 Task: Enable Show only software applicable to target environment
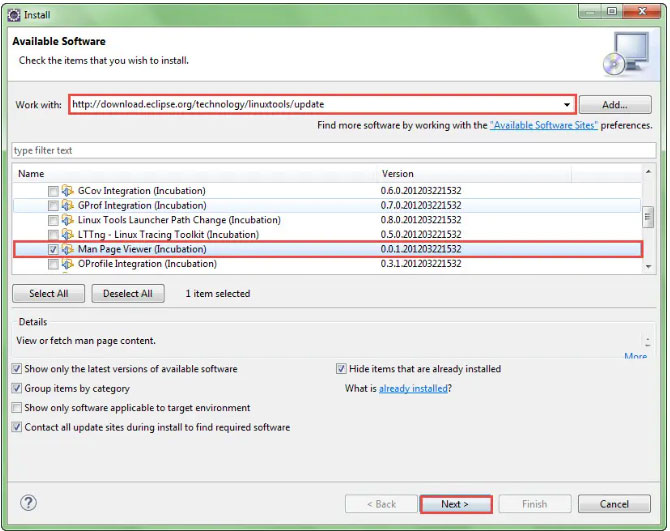(x=17, y=408)
